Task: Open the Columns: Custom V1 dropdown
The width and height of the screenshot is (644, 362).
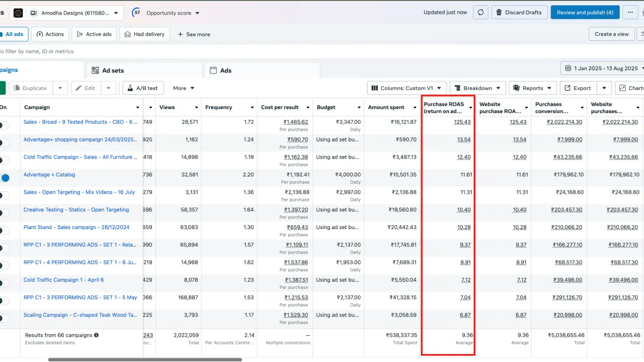Action: point(406,88)
